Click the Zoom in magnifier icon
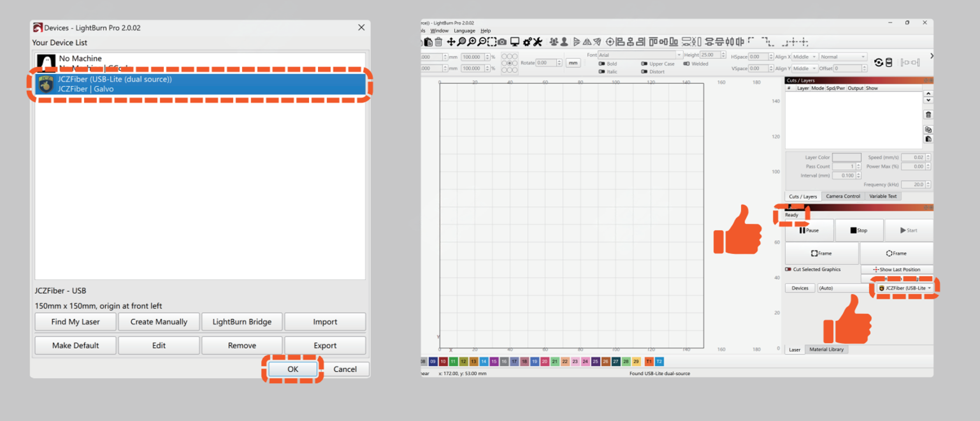 (472, 42)
